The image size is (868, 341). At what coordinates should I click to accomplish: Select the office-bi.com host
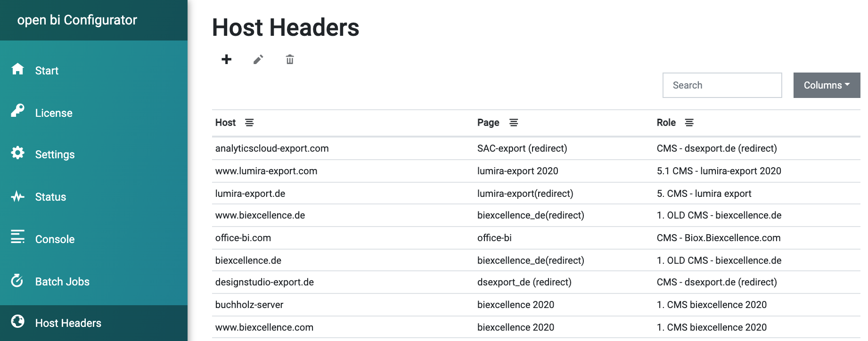coord(243,238)
